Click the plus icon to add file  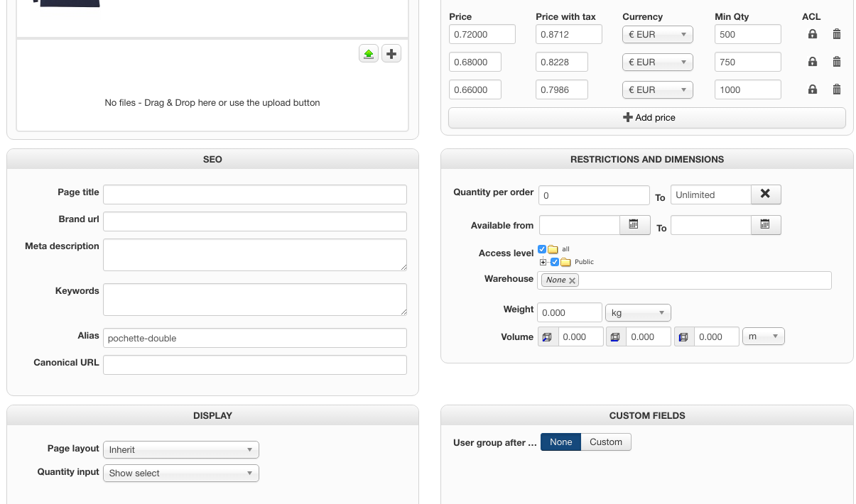coord(391,53)
